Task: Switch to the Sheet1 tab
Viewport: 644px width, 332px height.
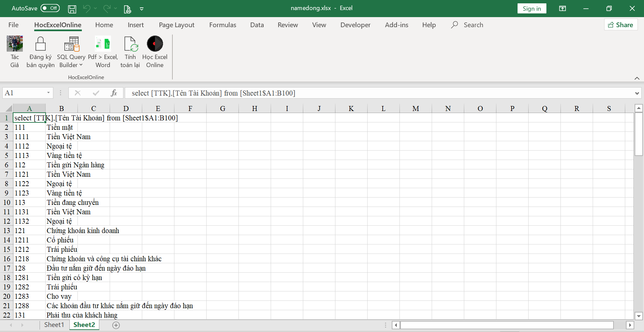Action: 54,325
